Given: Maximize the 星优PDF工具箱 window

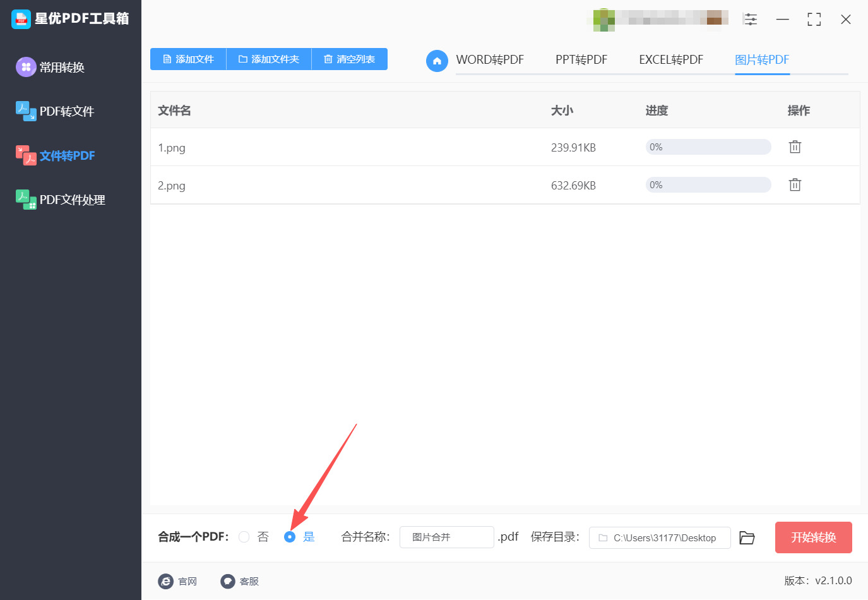Looking at the screenshot, I should 814,20.
